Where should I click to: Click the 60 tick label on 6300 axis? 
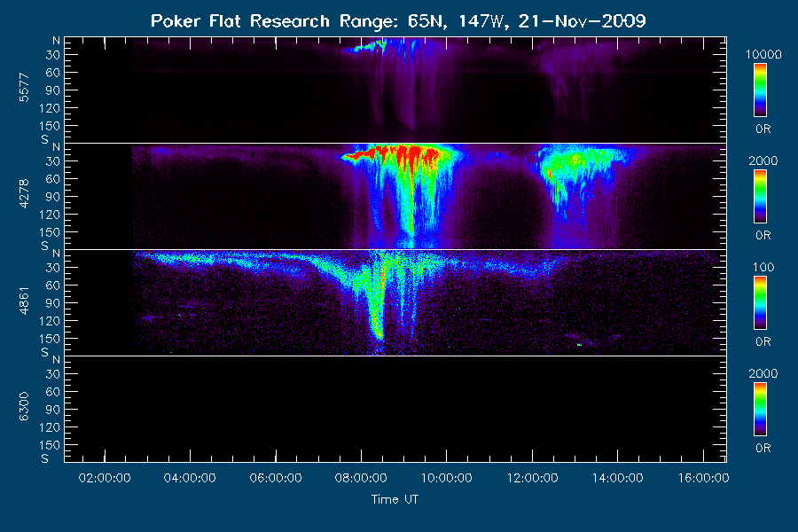53,392
